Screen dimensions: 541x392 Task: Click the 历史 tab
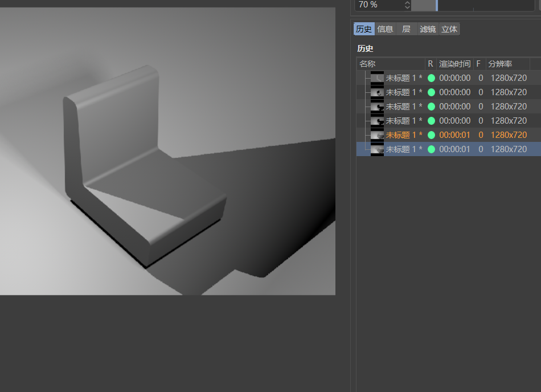point(364,29)
